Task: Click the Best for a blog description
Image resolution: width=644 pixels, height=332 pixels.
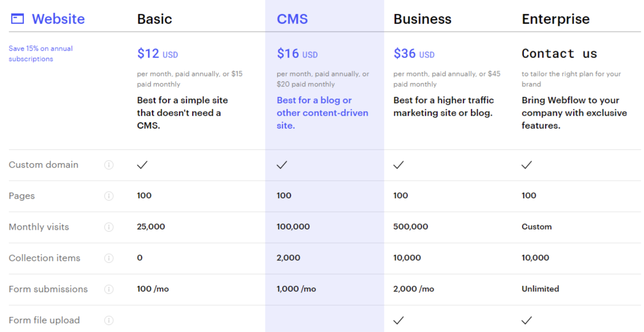Action: tap(322, 113)
